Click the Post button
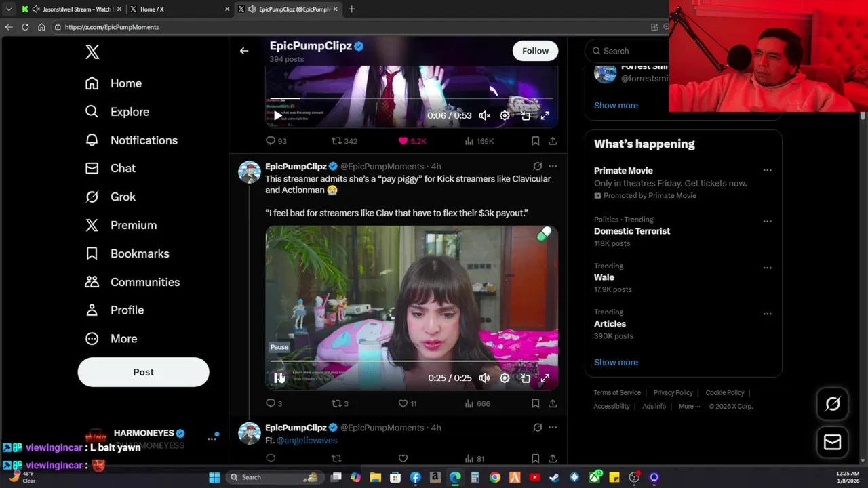Viewport: 868px width, 488px height. [x=143, y=372]
